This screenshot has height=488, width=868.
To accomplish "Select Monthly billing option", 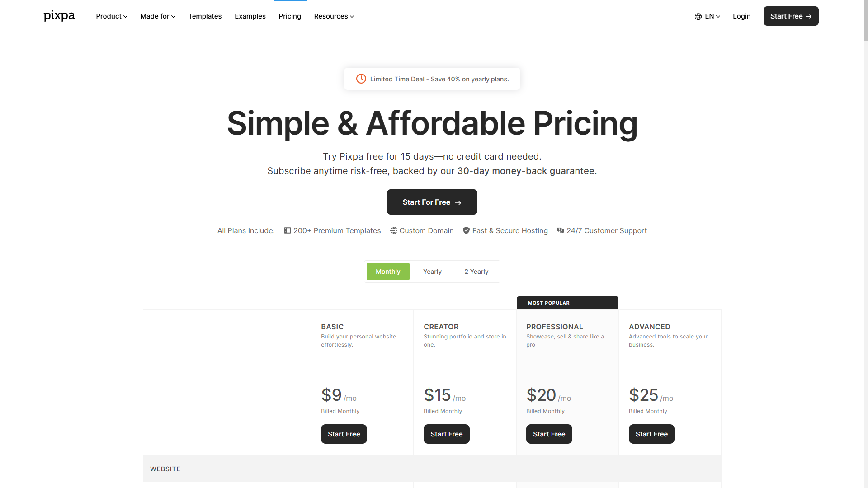I will pos(388,272).
